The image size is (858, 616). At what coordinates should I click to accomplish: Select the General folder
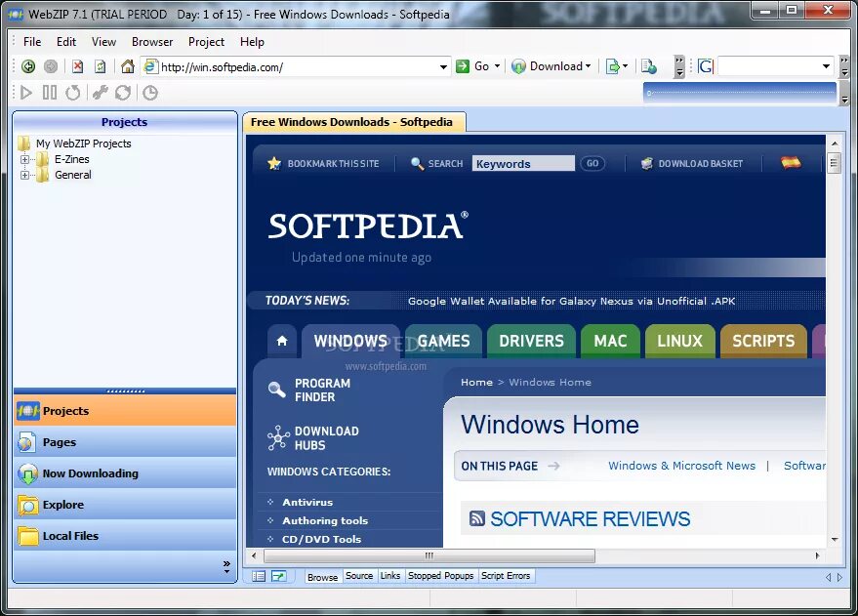coord(73,175)
